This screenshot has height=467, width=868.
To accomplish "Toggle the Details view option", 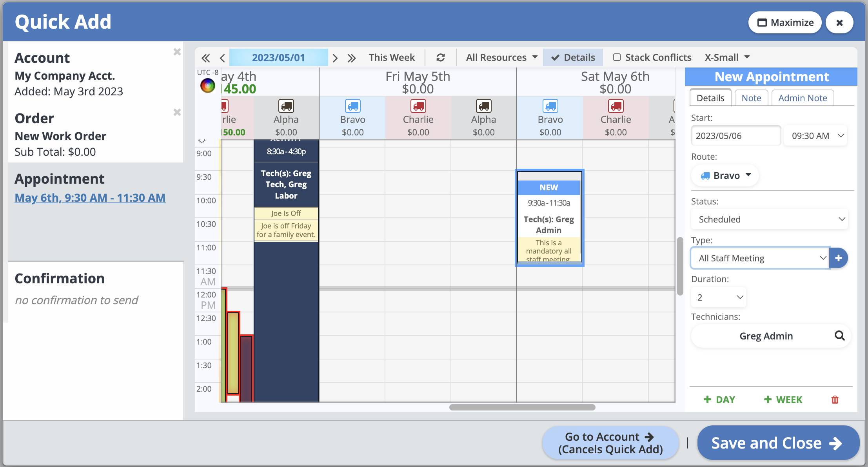I will click(573, 57).
